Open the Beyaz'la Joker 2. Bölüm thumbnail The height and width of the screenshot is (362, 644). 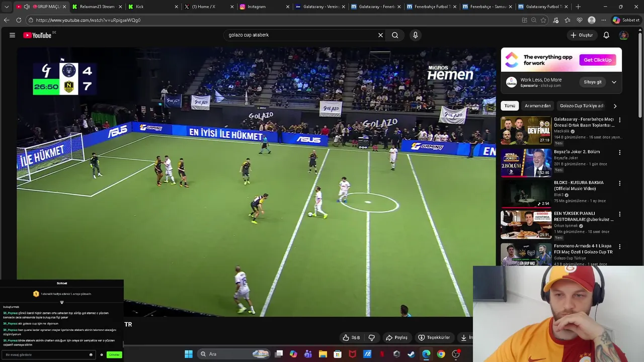coord(526,162)
